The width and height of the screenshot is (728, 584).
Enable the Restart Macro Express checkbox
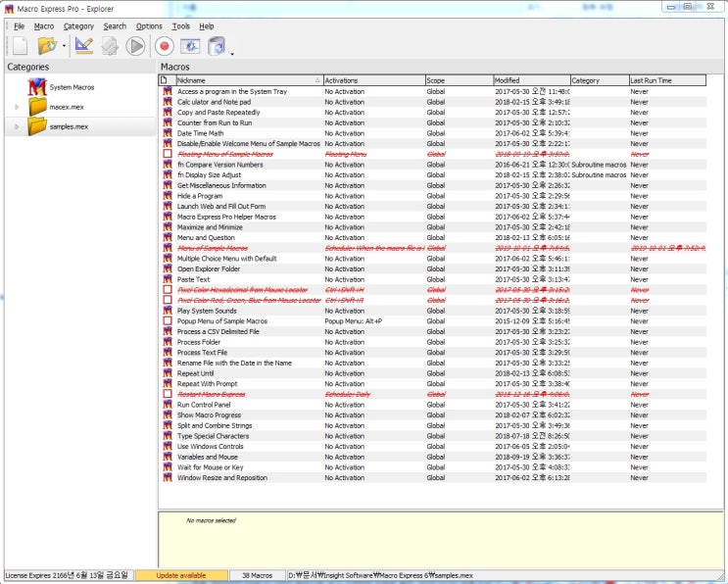(x=168, y=394)
